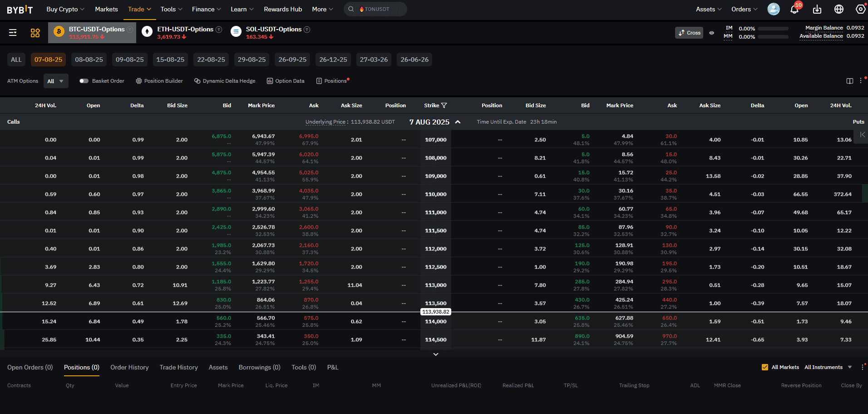Click the Solana coin icon
The height and width of the screenshot is (414, 868).
pos(236,31)
